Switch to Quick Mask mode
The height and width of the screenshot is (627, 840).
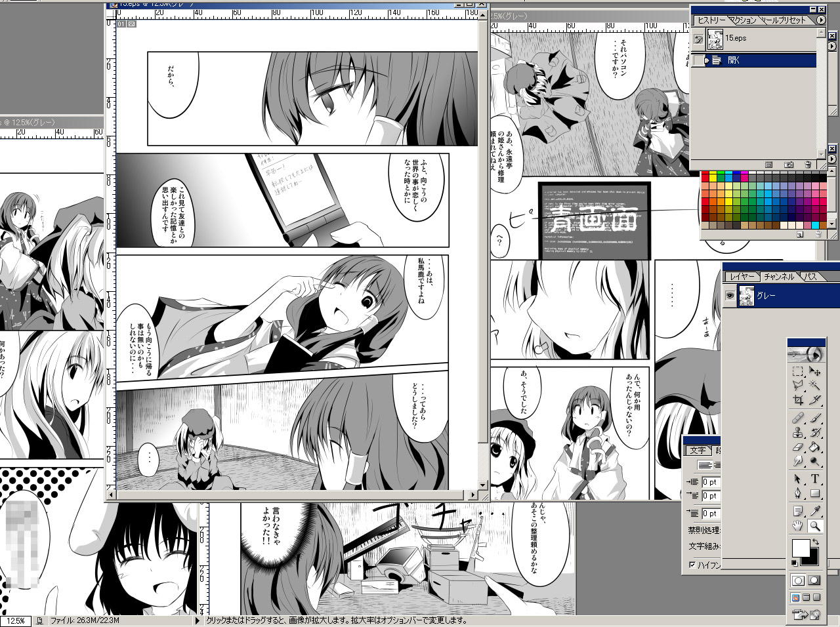click(x=814, y=580)
